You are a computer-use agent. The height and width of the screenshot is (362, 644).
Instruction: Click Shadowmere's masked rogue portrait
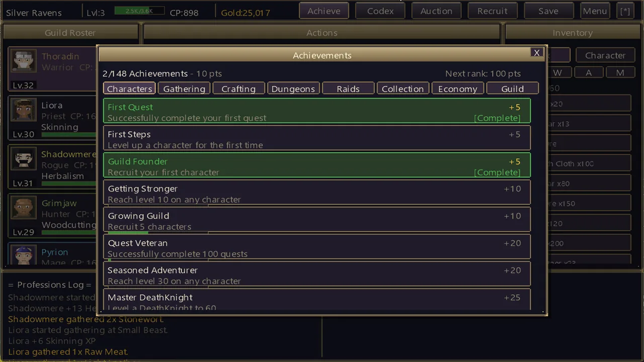[x=24, y=159]
